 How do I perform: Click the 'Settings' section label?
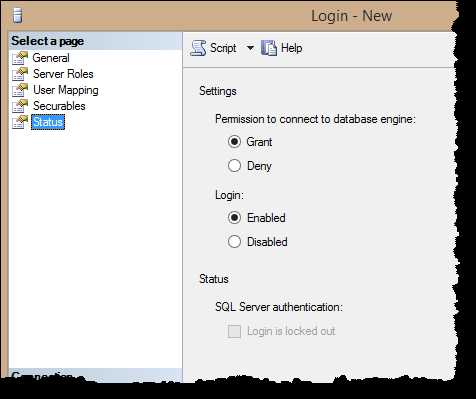[x=218, y=91]
